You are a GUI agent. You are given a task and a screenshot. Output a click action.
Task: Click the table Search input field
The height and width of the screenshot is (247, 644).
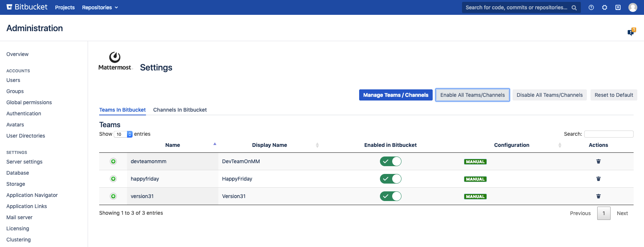[x=608, y=134]
